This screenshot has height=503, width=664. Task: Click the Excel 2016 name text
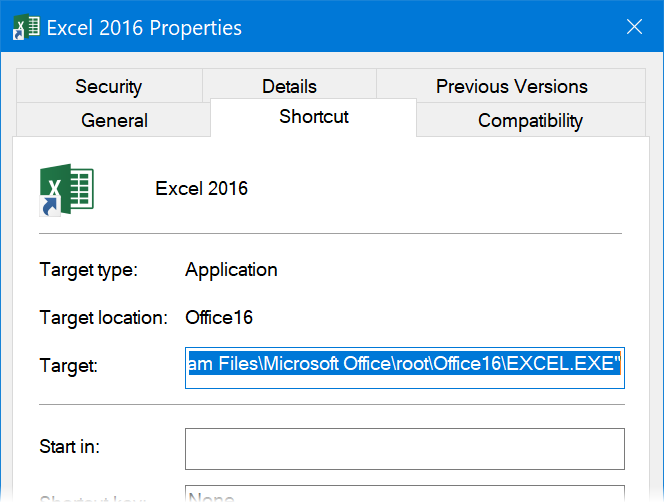pos(201,188)
